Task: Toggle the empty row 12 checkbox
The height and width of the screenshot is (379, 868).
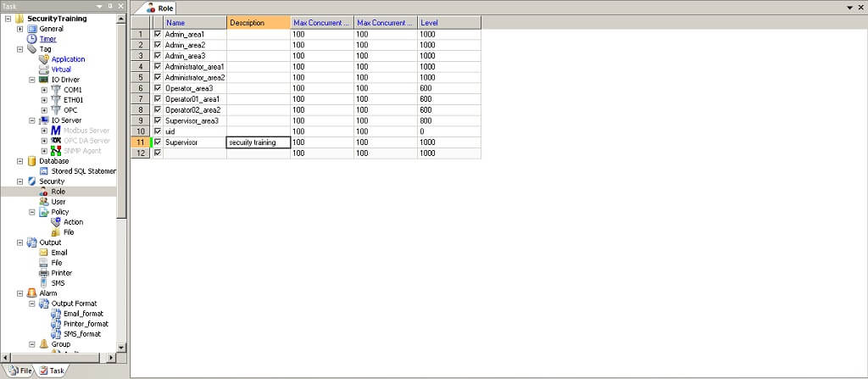Action: [x=158, y=153]
